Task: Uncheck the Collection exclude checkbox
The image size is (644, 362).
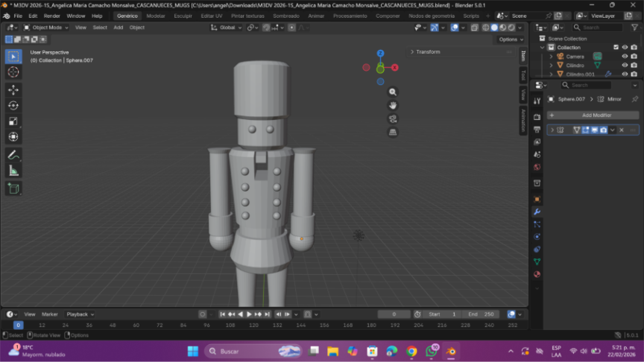Action: pyautogui.click(x=616, y=47)
